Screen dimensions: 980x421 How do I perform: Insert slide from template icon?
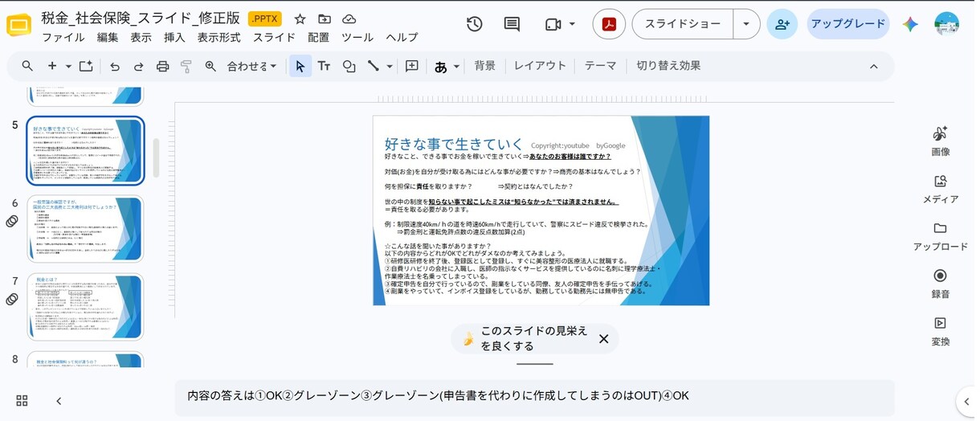[86, 66]
